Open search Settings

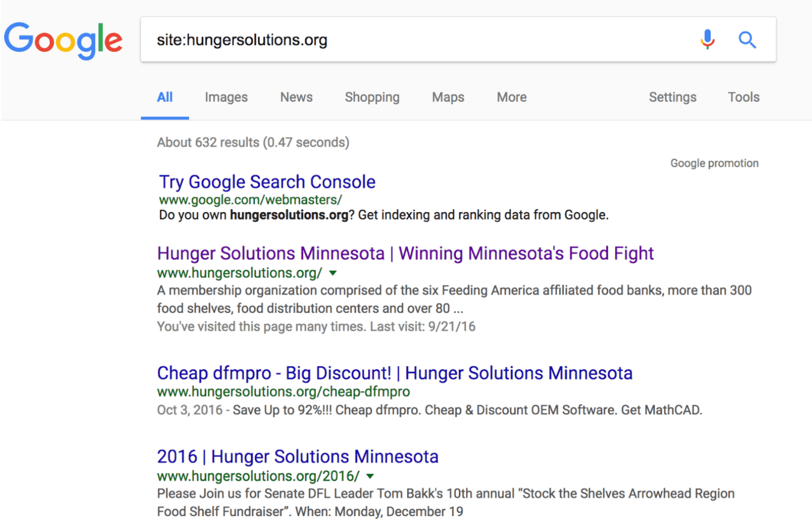click(672, 97)
